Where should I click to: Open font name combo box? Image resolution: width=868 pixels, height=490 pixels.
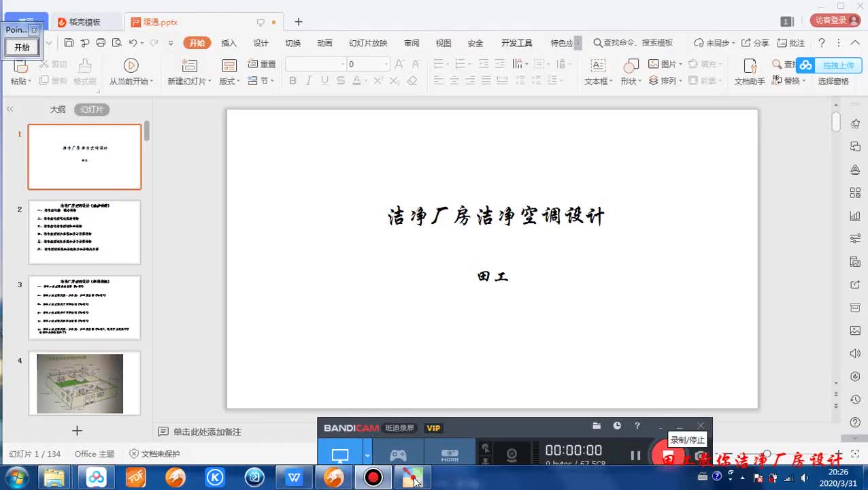316,64
